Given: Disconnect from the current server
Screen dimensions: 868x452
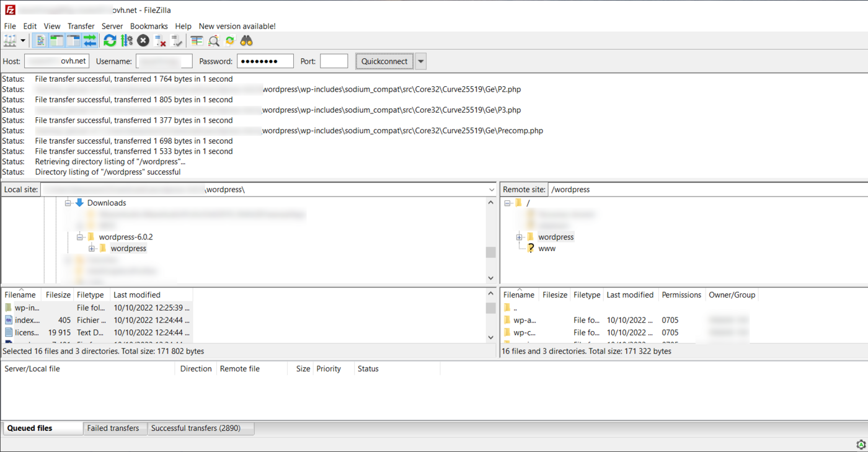Looking at the screenshot, I should tap(160, 41).
